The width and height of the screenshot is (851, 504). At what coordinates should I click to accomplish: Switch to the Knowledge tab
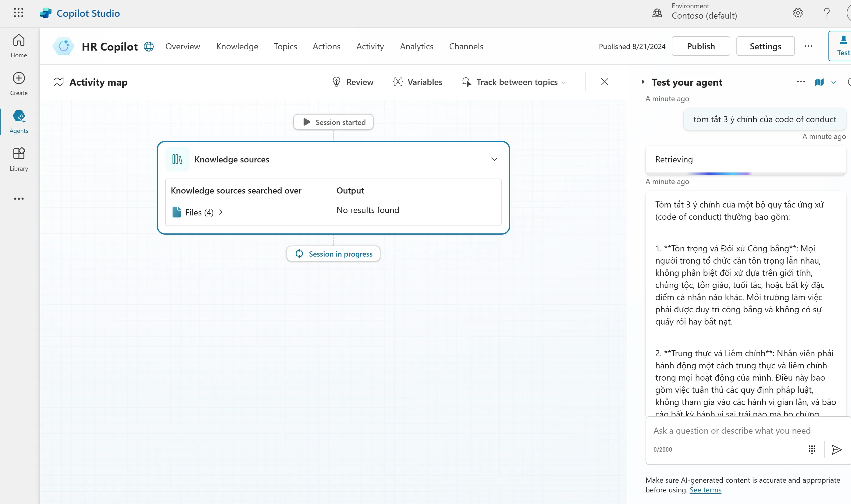point(237,46)
